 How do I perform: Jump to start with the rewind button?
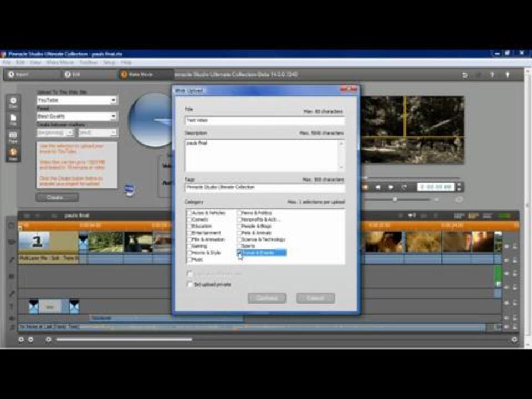click(x=378, y=187)
